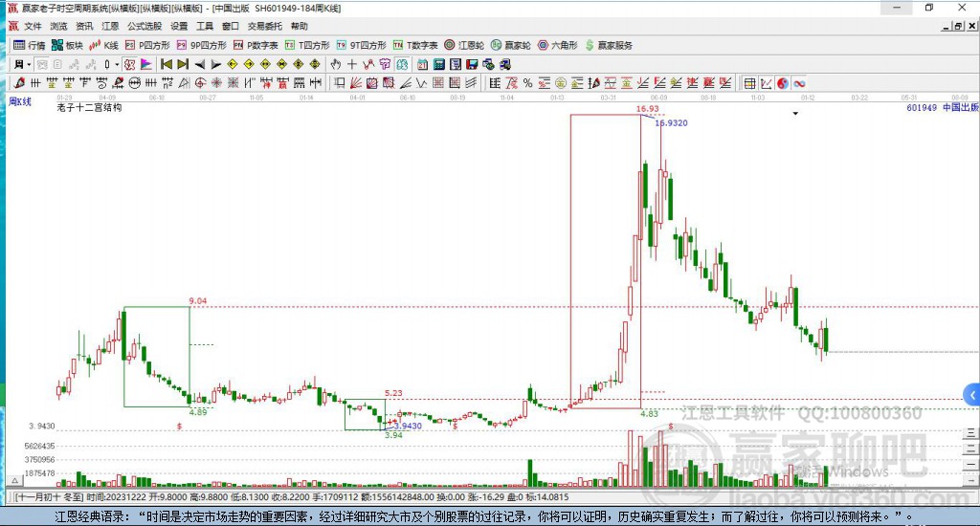Step left with the black left-arrow icon
This screenshot has width=980, height=526.
pos(199,64)
